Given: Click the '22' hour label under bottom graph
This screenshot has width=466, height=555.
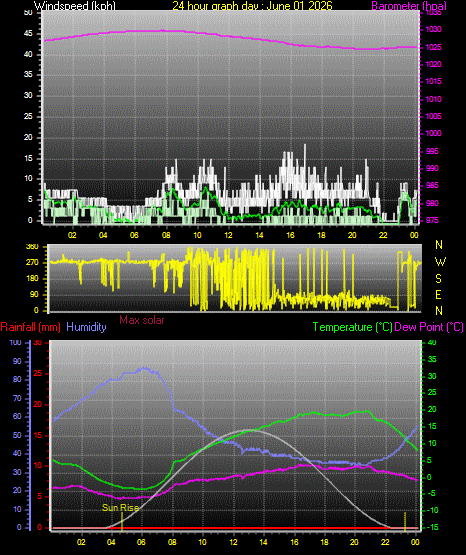Looking at the screenshot, I should coord(385,542).
